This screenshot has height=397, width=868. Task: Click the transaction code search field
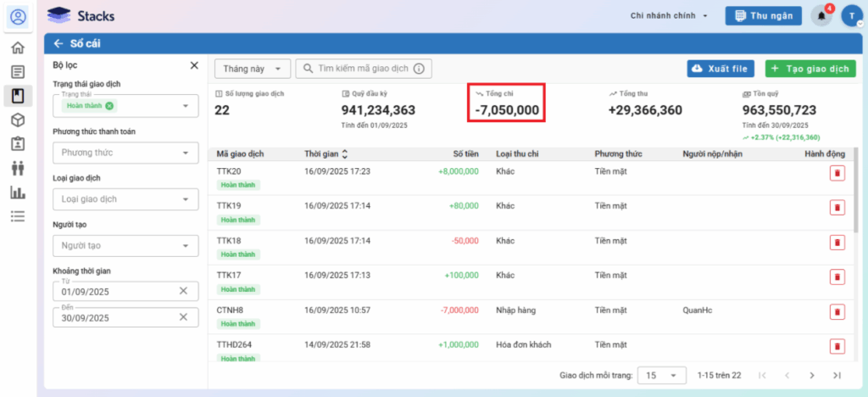coord(363,69)
